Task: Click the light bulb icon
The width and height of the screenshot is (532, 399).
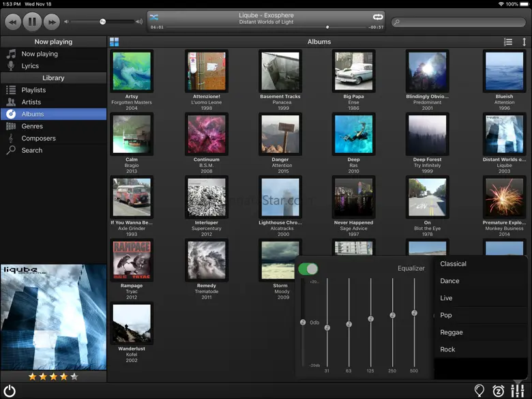Action: click(479, 391)
